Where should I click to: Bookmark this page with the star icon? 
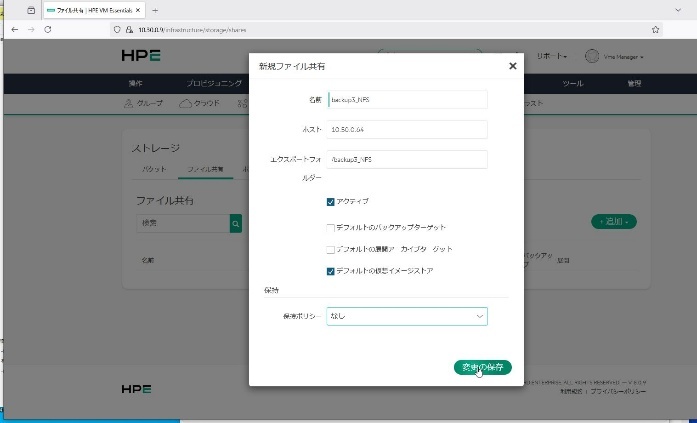[x=655, y=30]
